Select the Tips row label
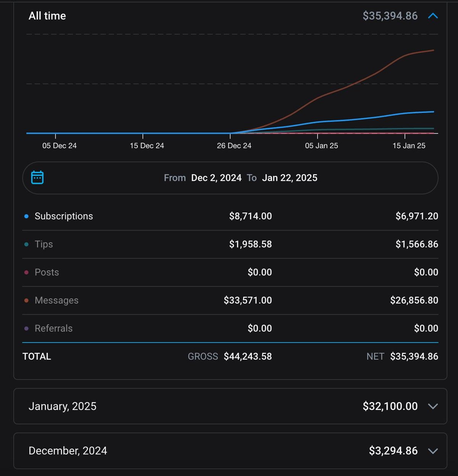 click(x=44, y=244)
